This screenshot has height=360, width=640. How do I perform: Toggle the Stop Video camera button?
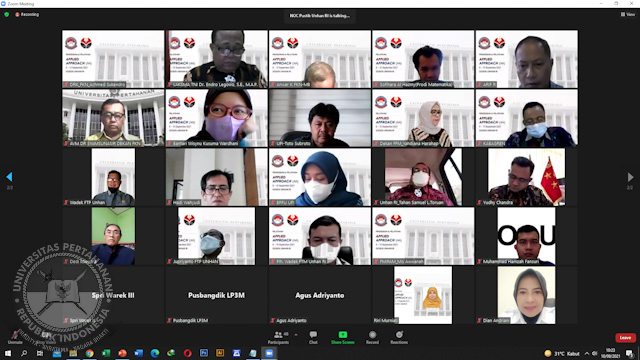pos(46,337)
